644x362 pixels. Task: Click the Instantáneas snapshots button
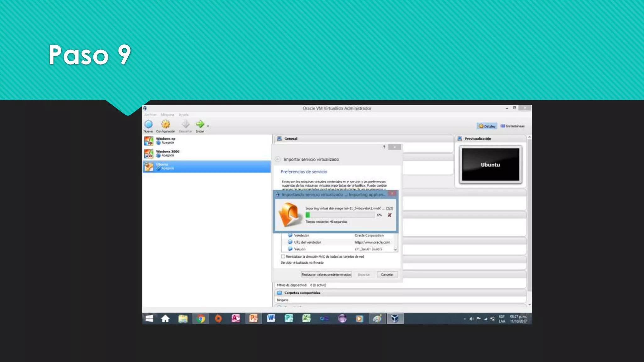coord(512,126)
